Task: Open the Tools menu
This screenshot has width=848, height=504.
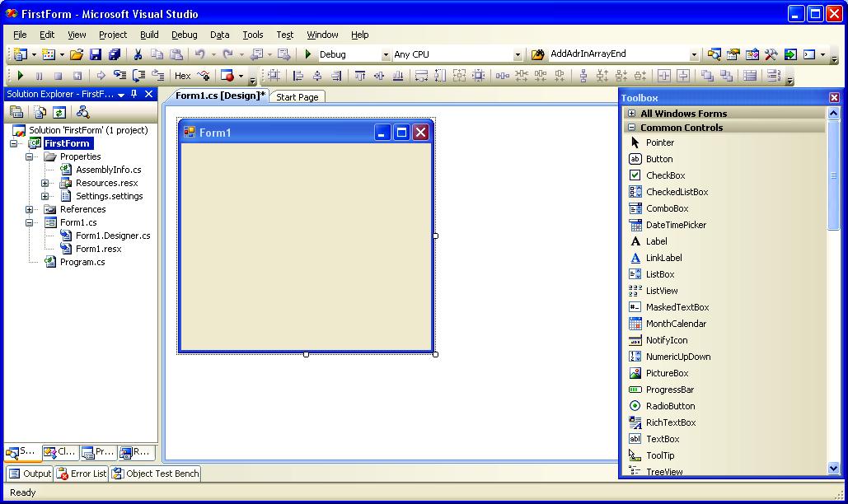Action: (252, 35)
